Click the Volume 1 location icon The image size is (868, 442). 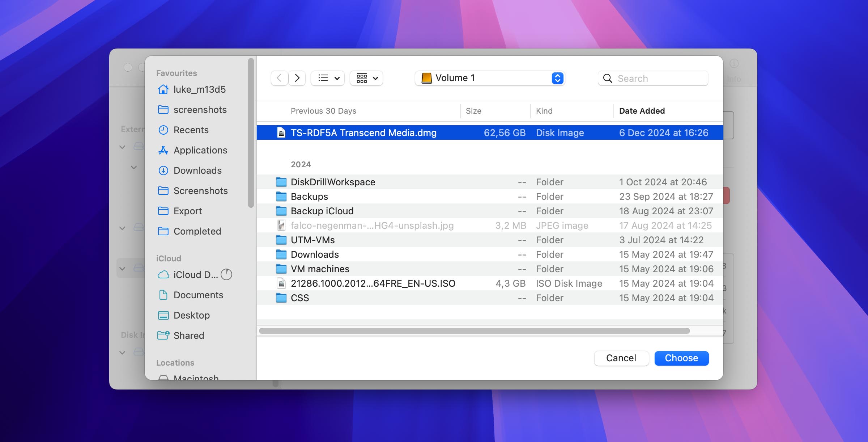(x=426, y=78)
